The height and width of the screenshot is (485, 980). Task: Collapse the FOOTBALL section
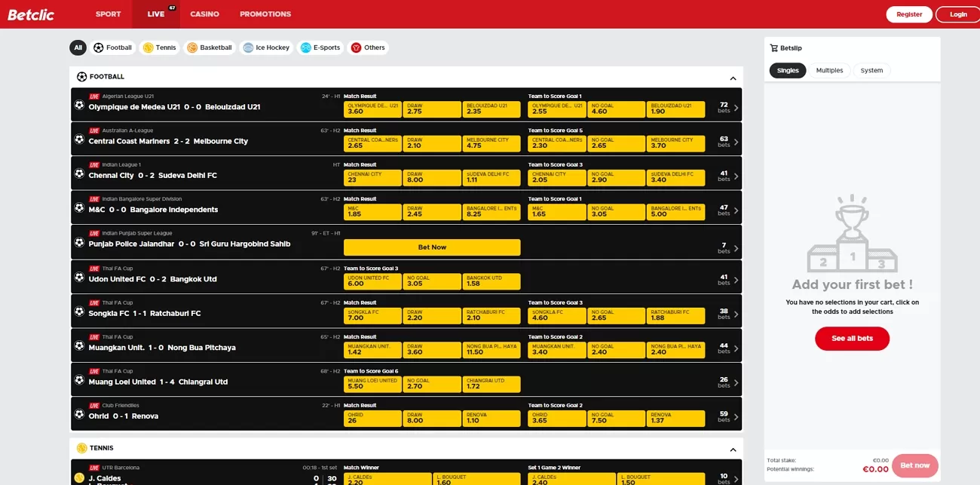(733, 78)
